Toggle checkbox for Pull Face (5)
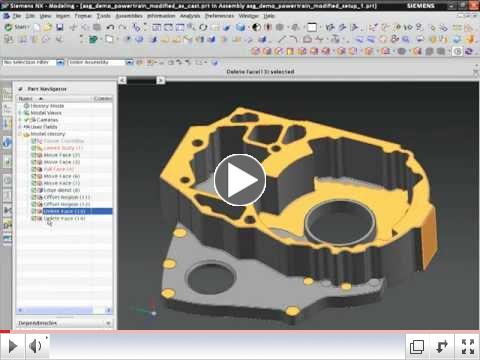480x360 pixels. click(x=33, y=169)
